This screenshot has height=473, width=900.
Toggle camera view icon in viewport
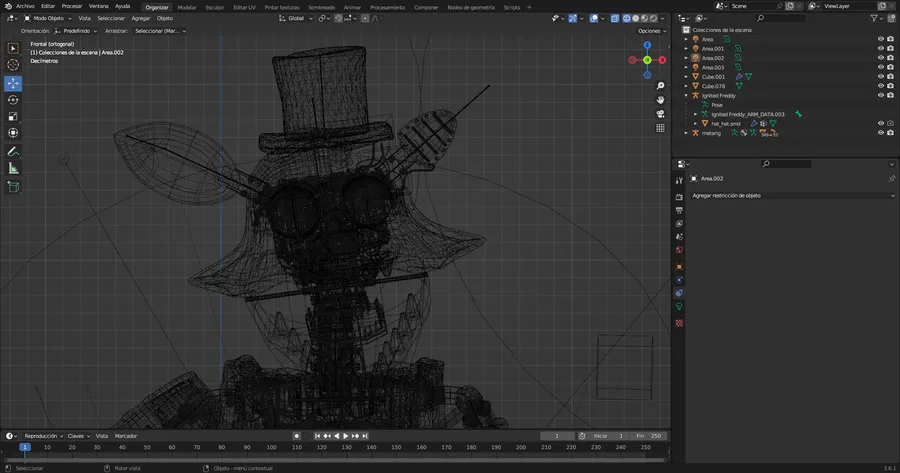click(661, 114)
